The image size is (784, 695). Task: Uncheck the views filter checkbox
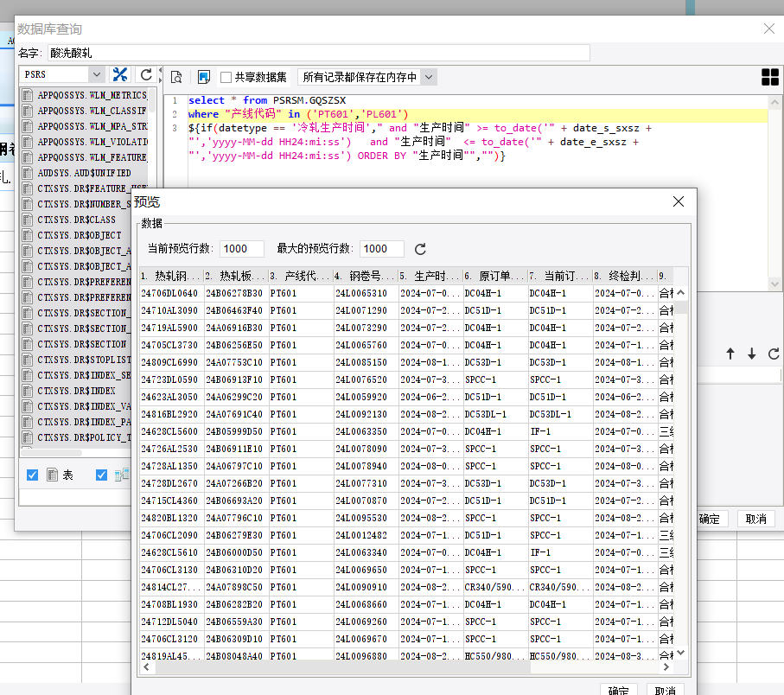click(101, 475)
